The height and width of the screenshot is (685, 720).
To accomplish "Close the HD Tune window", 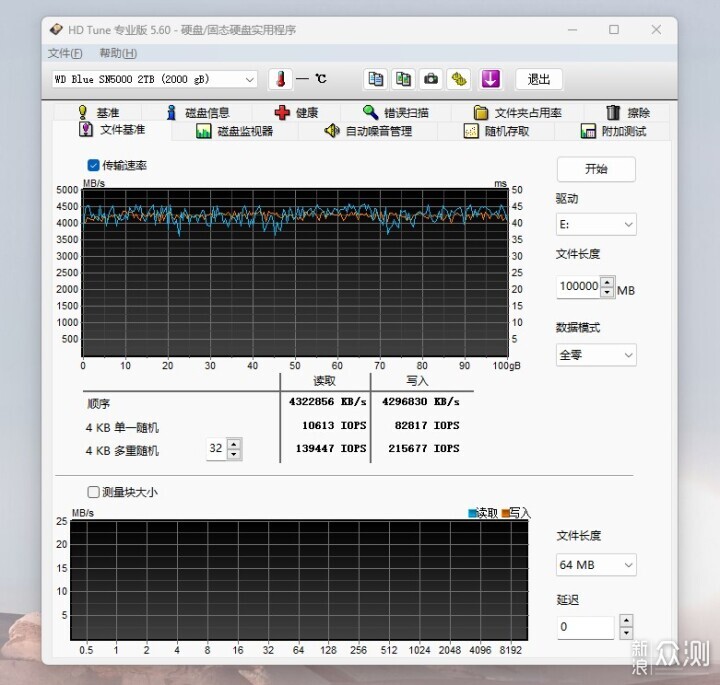I will [656, 30].
